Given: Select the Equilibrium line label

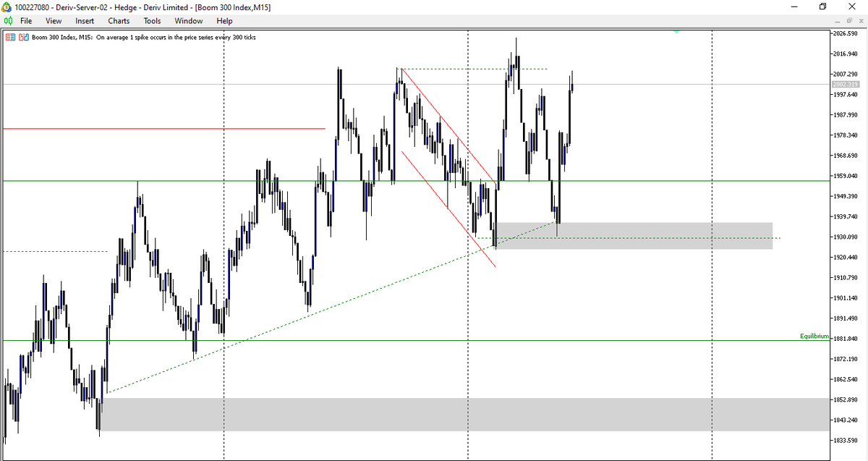Looking at the screenshot, I should 814,337.
